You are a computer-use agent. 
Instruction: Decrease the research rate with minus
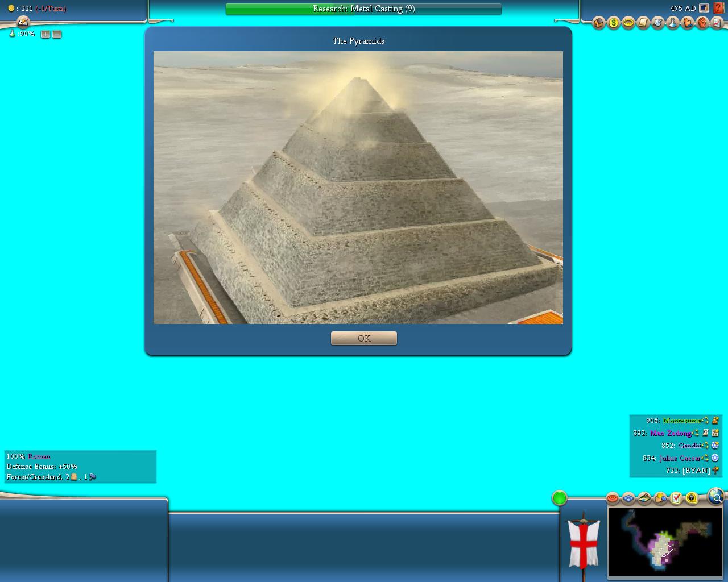pos(57,34)
